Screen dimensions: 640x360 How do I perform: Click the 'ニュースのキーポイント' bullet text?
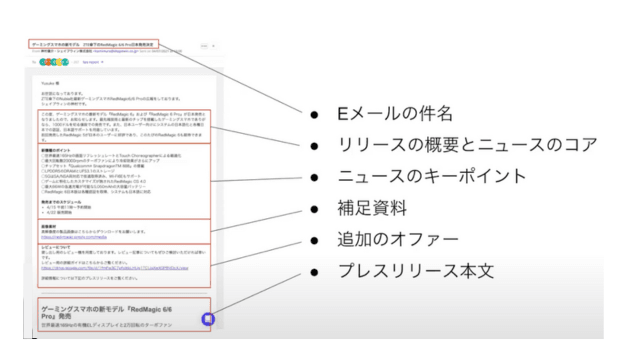click(x=431, y=176)
